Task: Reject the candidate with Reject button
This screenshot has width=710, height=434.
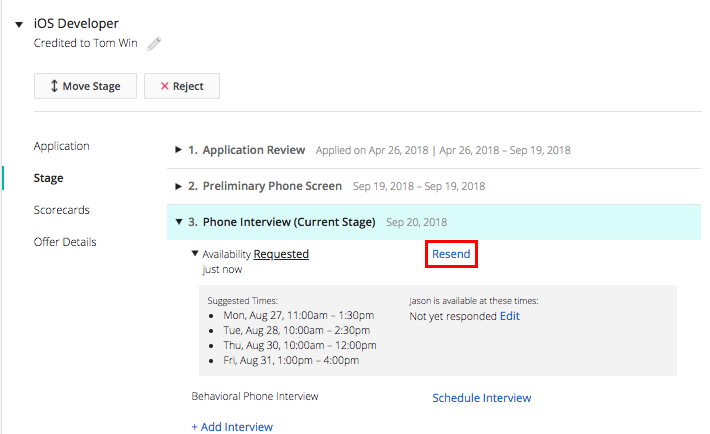Action: tap(182, 86)
